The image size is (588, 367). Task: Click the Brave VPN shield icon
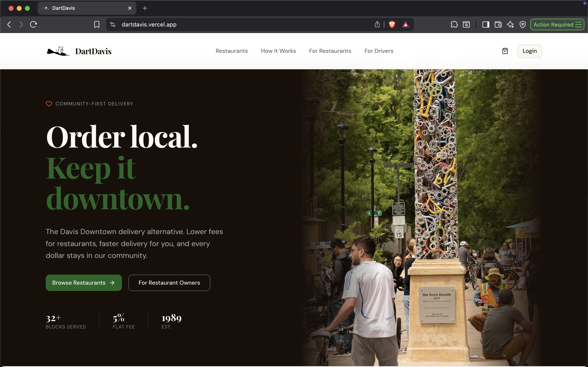coord(522,24)
